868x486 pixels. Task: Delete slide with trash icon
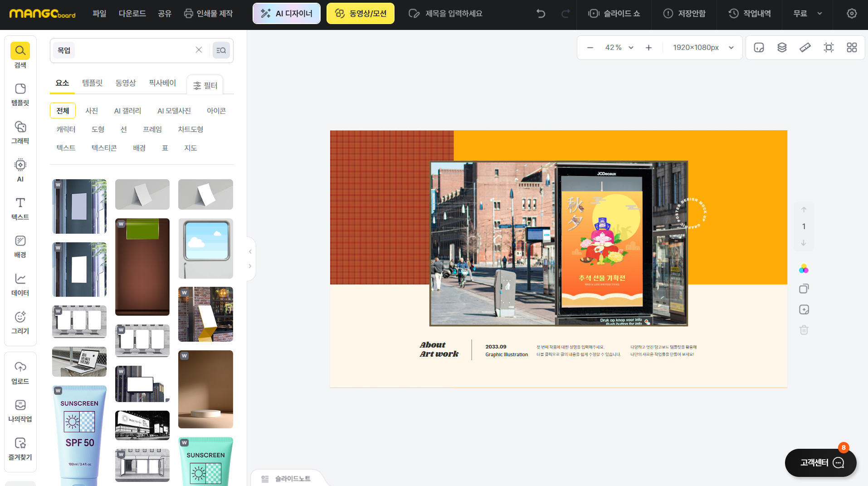(804, 330)
